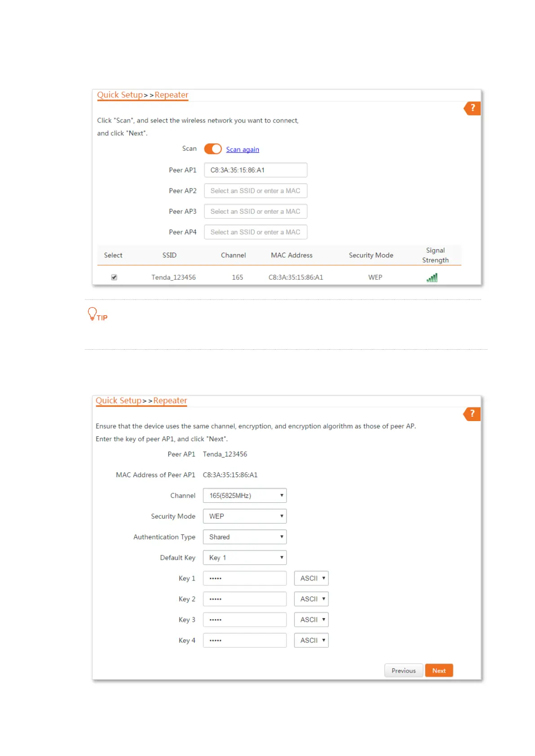
Task: Click the Previous button
Action: (403, 671)
